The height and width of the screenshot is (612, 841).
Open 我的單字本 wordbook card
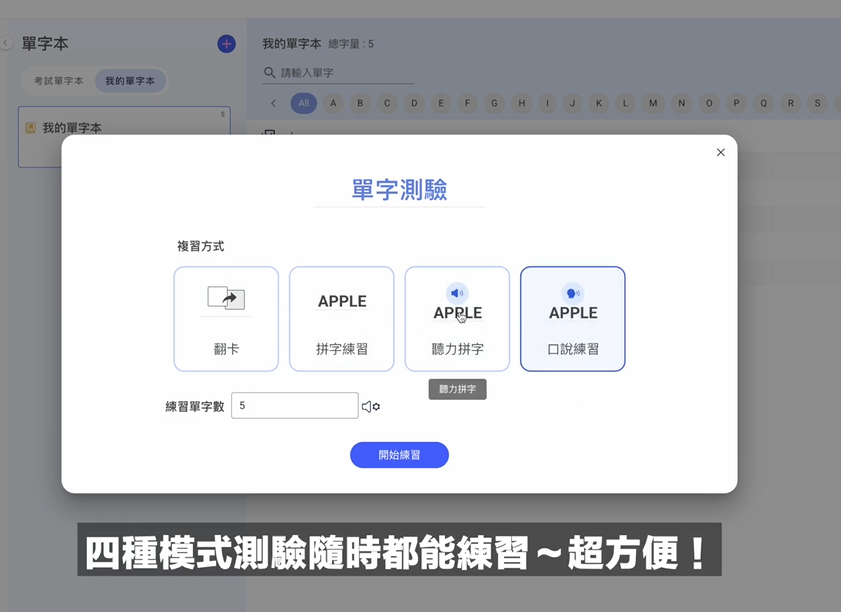coord(124,128)
